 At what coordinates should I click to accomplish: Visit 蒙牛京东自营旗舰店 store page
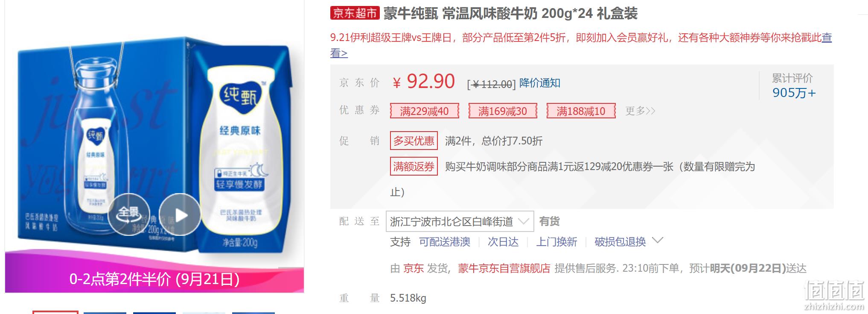pyautogui.click(x=504, y=268)
